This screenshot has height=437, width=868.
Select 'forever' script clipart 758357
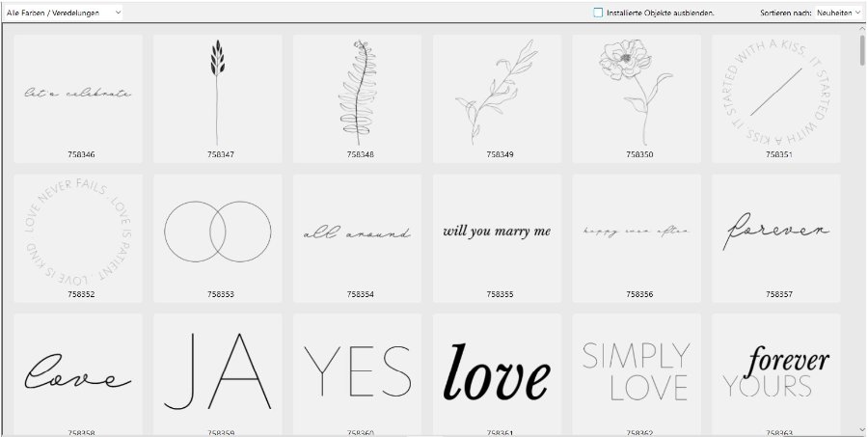point(776,238)
